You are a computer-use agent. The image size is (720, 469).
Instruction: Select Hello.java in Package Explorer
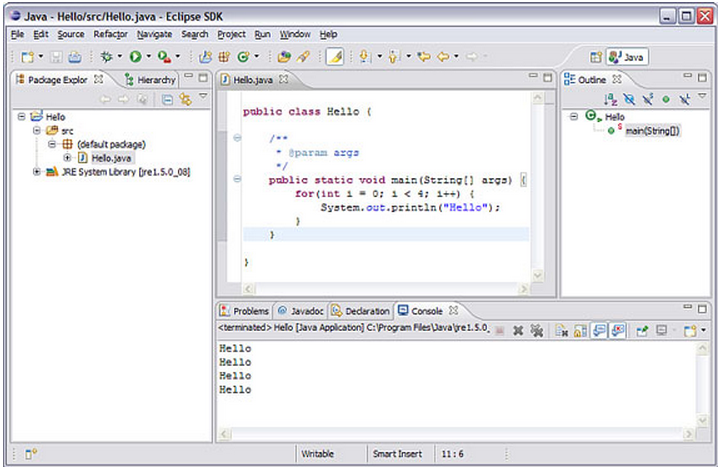tap(109, 157)
